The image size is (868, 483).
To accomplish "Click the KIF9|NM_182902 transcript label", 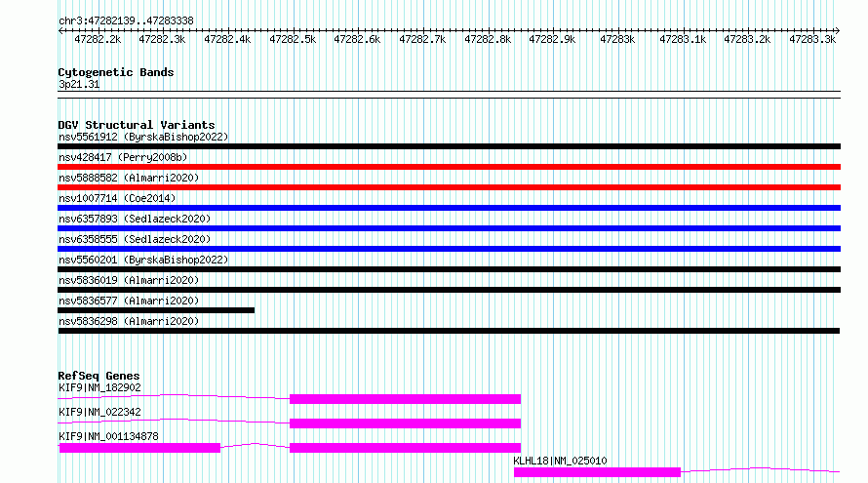I will click(x=99, y=388).
